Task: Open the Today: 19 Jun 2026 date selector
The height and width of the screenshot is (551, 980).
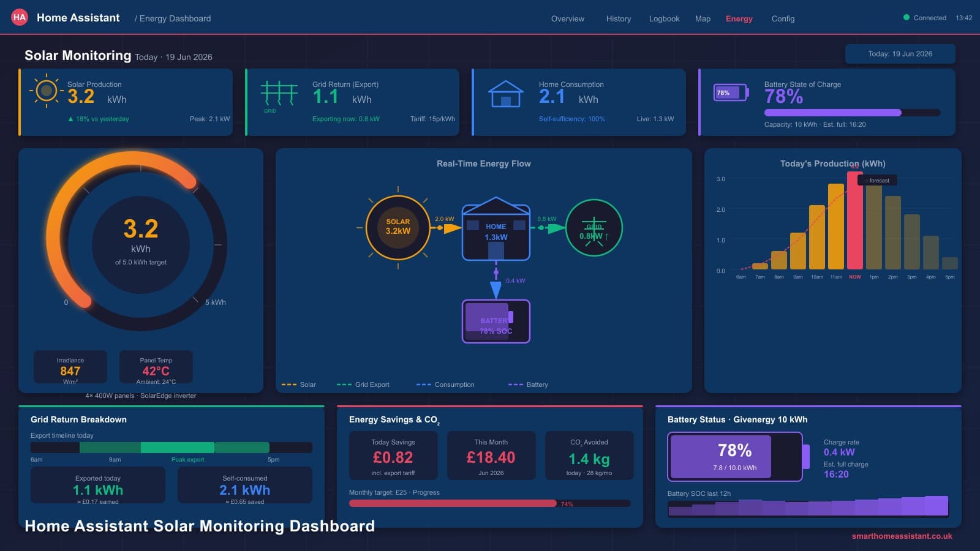Action: [900, 54]
